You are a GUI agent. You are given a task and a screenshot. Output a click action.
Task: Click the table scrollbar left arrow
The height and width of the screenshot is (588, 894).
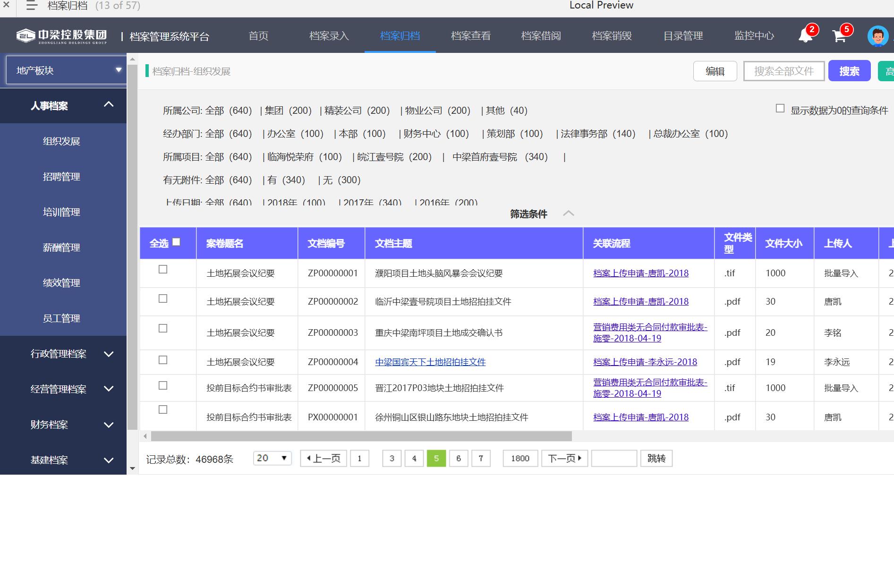pyautogui.click(x=145, y=436)
